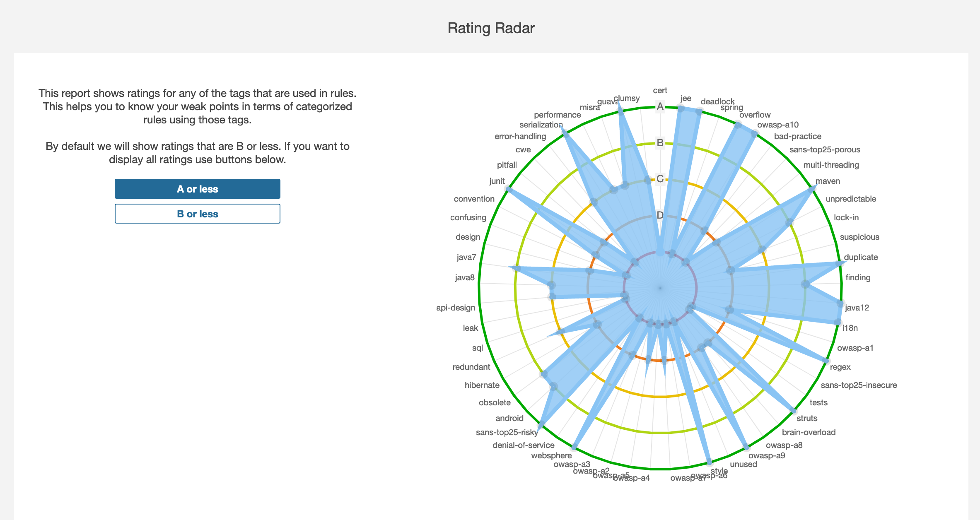This screenshot has width=980, height=520.
Task: Select the data point beside 'regex' label
Action: (827, 361)
